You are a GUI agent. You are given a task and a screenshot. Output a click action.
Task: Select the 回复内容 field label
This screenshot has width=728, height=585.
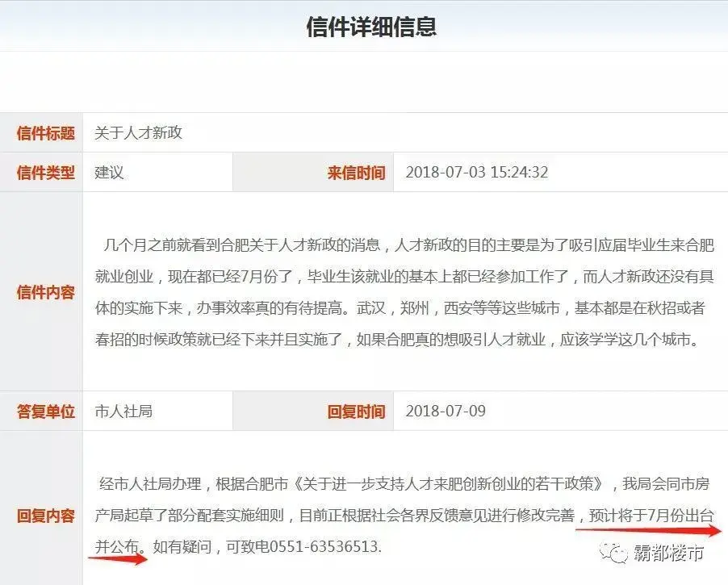(46, 516)
